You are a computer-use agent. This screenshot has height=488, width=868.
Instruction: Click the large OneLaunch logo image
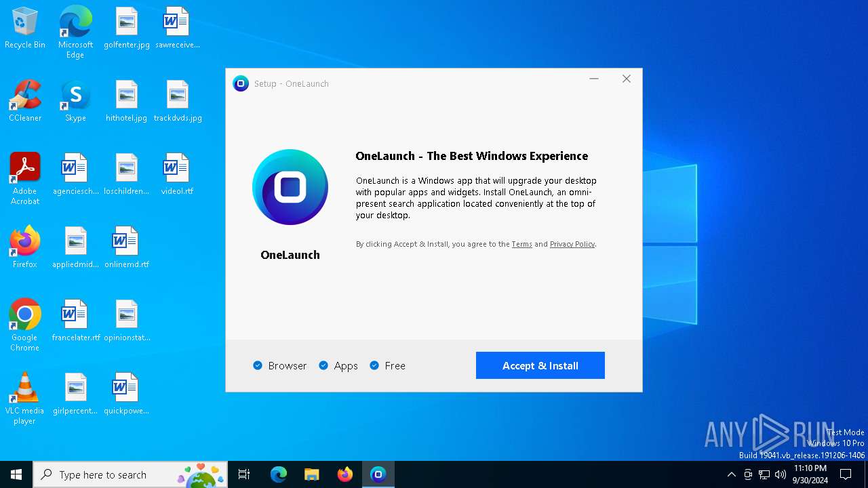pos(290,187)
